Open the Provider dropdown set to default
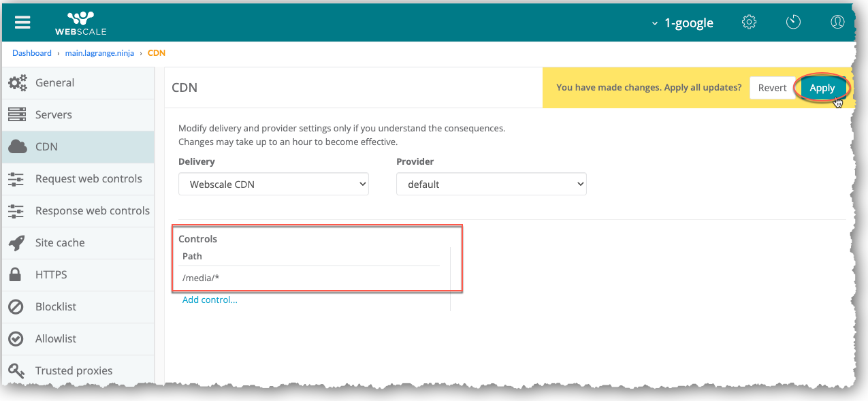 pyautogui.click(x=491, y=185)
